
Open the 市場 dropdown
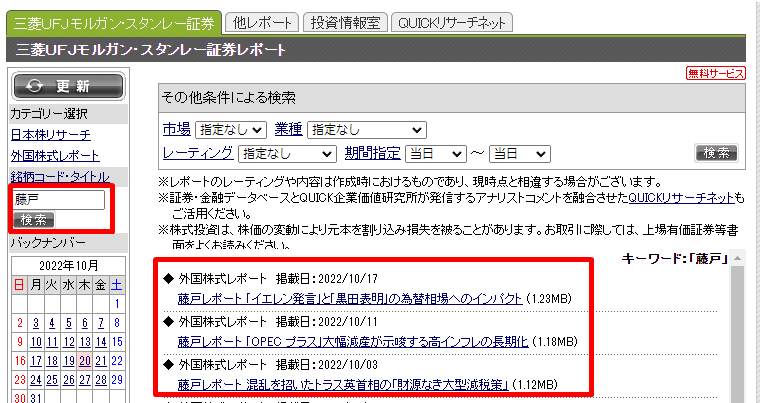point(231,130)
